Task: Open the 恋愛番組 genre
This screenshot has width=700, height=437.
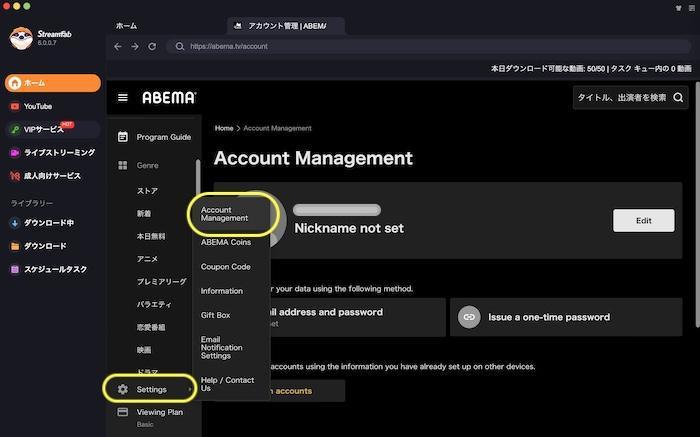Action: [151, 327]
